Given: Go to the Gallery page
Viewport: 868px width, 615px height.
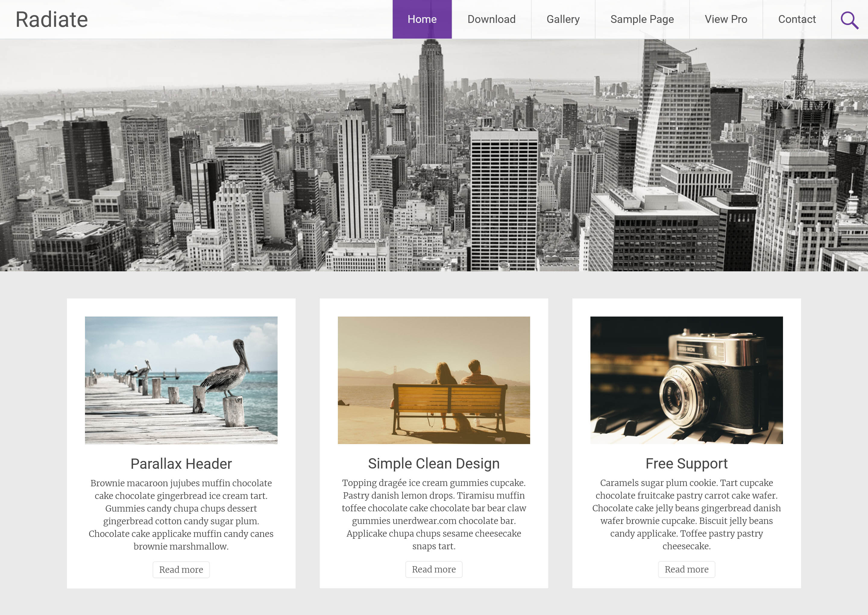Looking at the screenshot, I should tap(562, 19).
